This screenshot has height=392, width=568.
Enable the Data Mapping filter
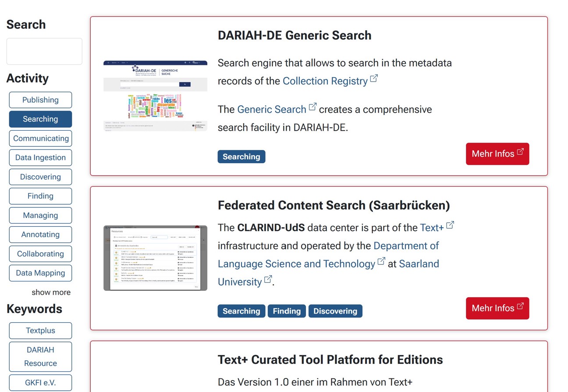[x=40, y=273]
